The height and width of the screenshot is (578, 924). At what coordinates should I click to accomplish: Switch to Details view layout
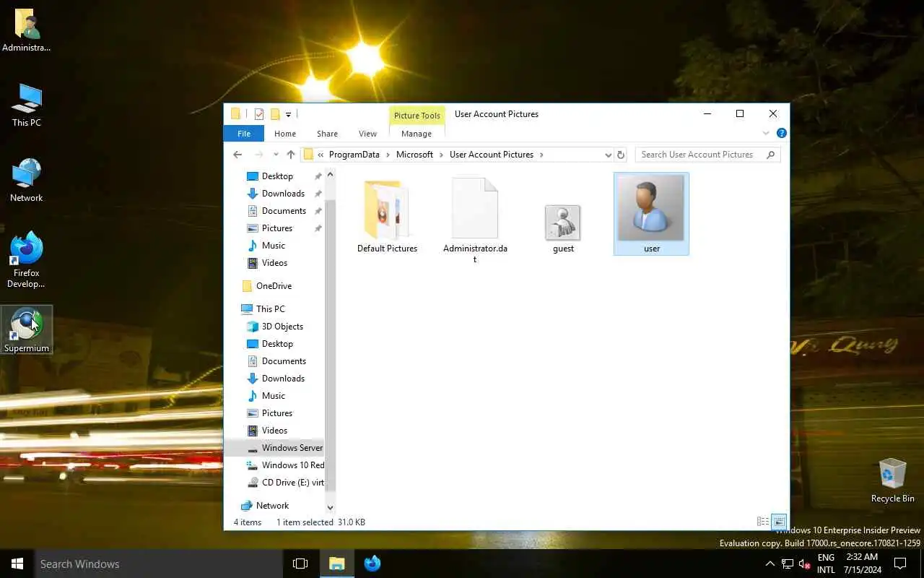(762, 522)
